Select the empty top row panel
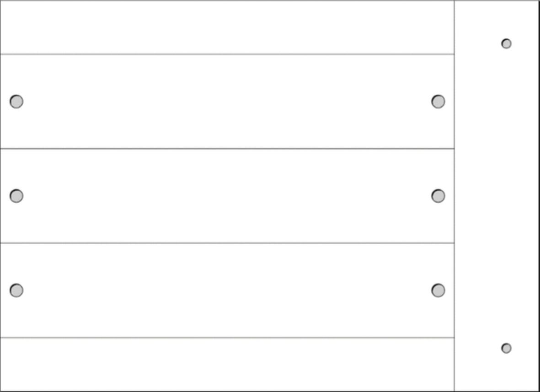The image size is (540, 392). point(227,27)
